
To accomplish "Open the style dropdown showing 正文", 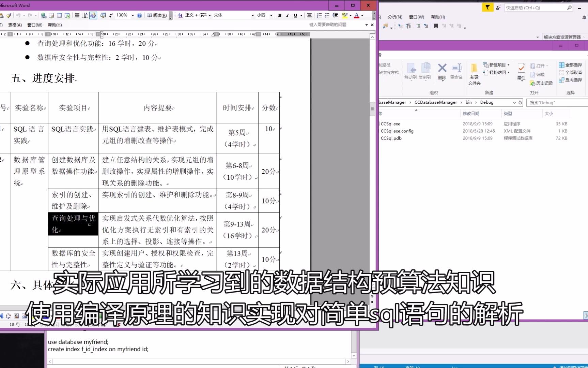I will coord(210,15).
